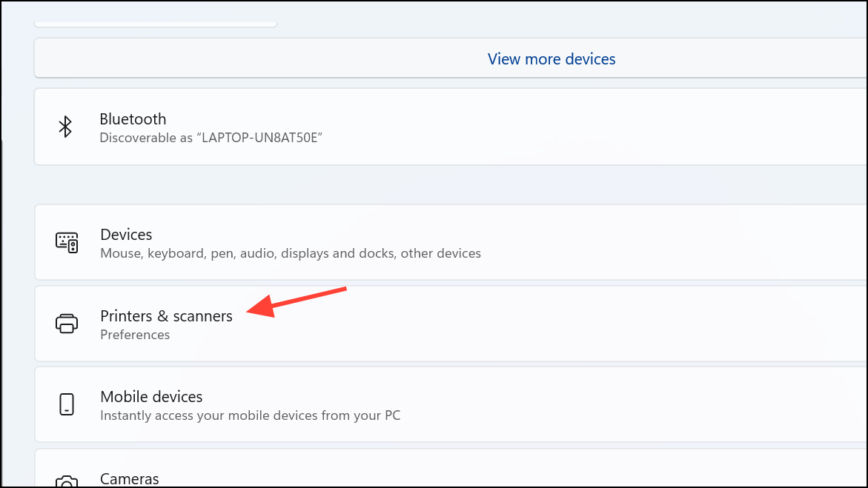The width and height of the screenshot is (868, 488).
Task: Click the Discoverable as LAPTOP-UN8AT50E text
Action: point(211,138)
